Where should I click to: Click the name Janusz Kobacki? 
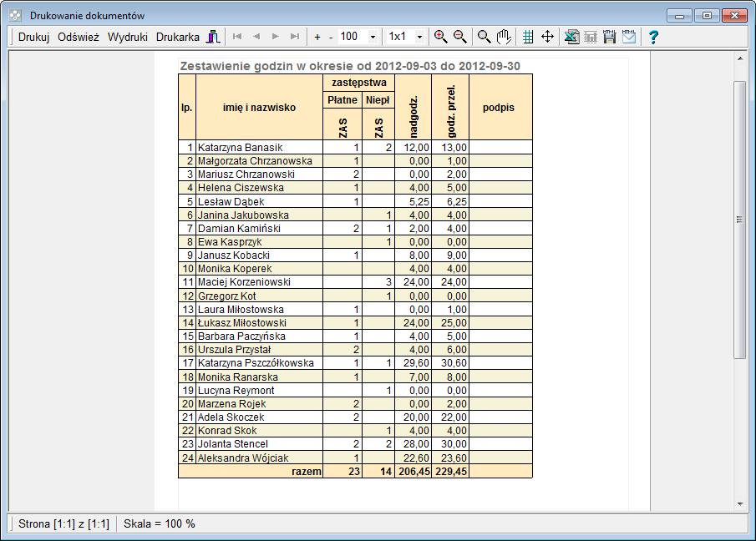[x=234, y=255]
